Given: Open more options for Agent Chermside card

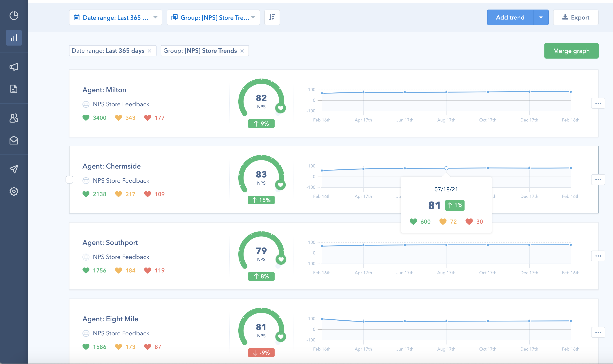Looking at the screenshot, I should pyautogui.click(x=598, y=180).
